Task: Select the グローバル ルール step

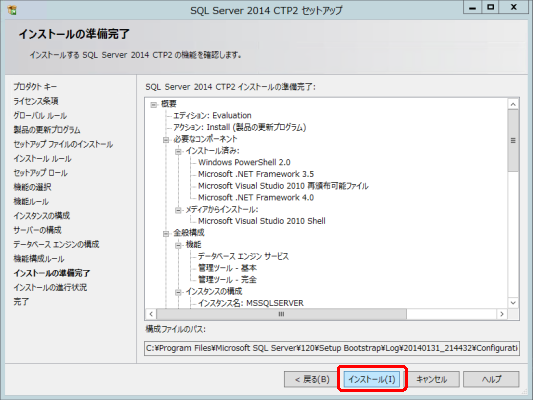Action: tap(40, 116)
